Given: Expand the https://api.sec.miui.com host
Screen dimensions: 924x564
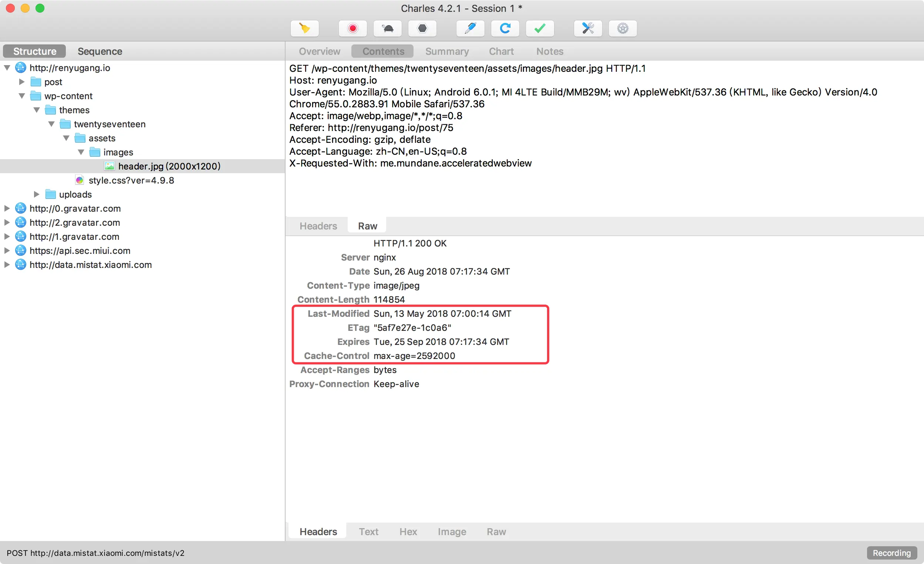Looking at the screenshot, I should pyautogui.click(x=7, y=251).
